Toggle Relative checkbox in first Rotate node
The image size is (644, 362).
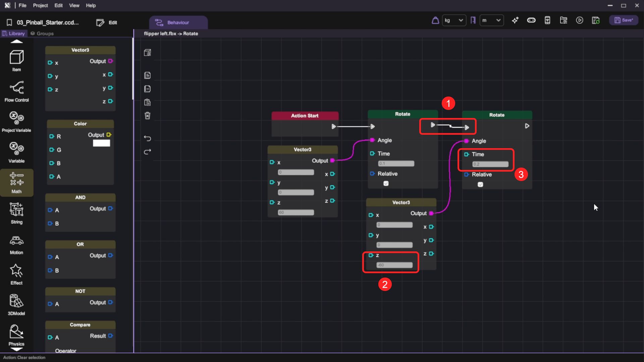coord(386,183)
